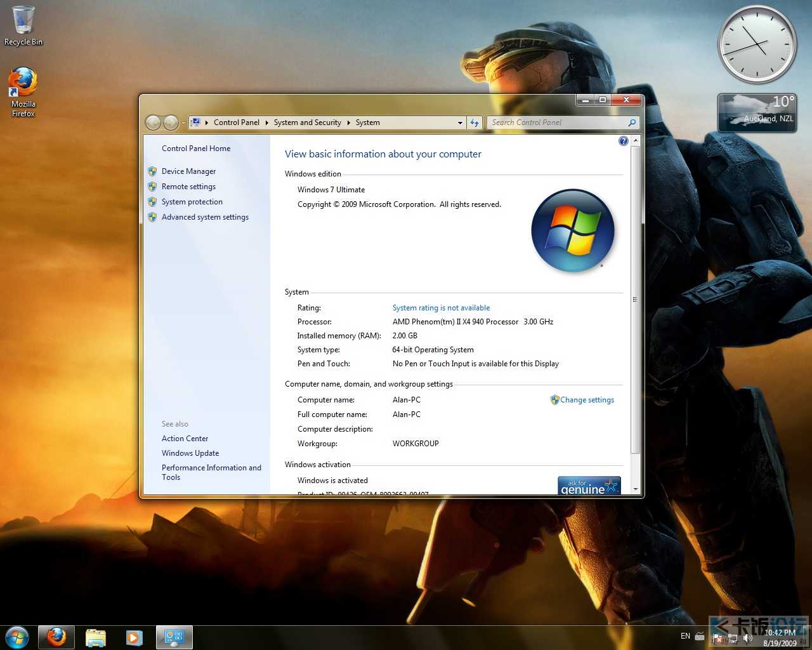Click System rating is not available

coord(441,308)
